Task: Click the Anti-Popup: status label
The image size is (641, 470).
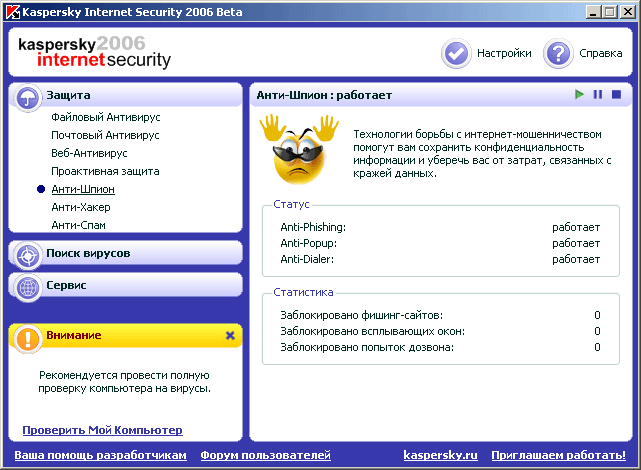Action: [309, 243]
